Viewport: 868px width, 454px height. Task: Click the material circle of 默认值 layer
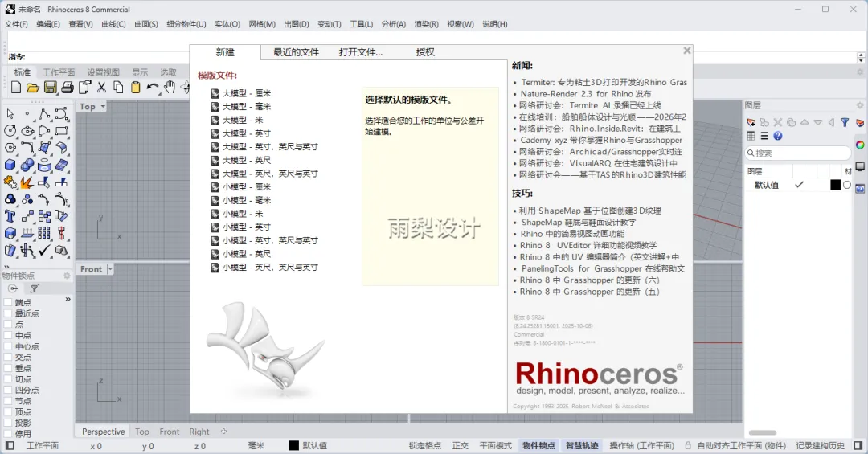(847, 185)
